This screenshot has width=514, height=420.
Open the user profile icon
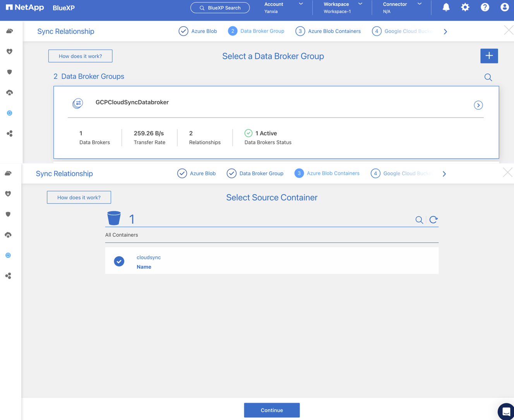504,7
